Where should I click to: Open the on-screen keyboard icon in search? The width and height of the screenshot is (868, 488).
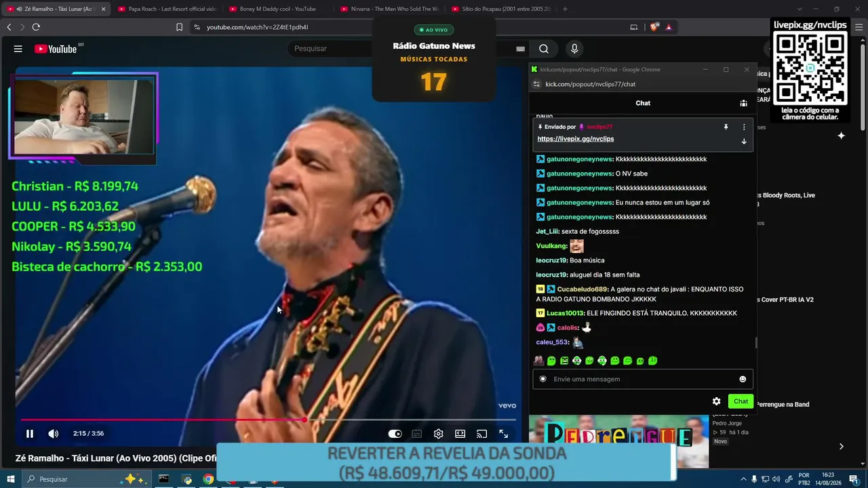(520, 49)
